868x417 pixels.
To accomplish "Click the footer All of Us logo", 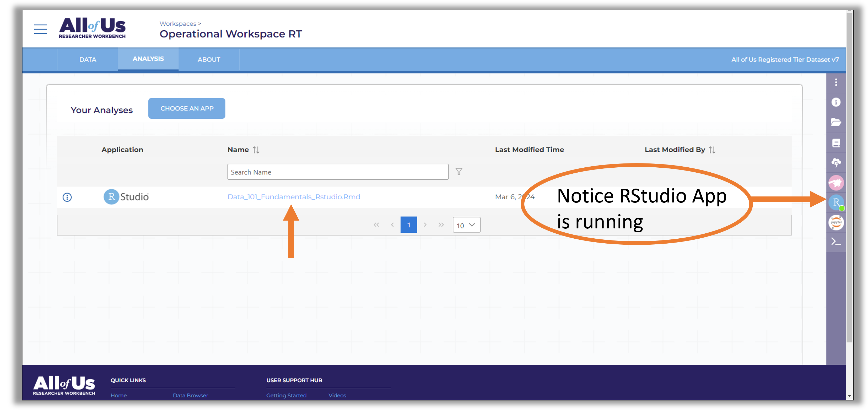I will [64, 385].
